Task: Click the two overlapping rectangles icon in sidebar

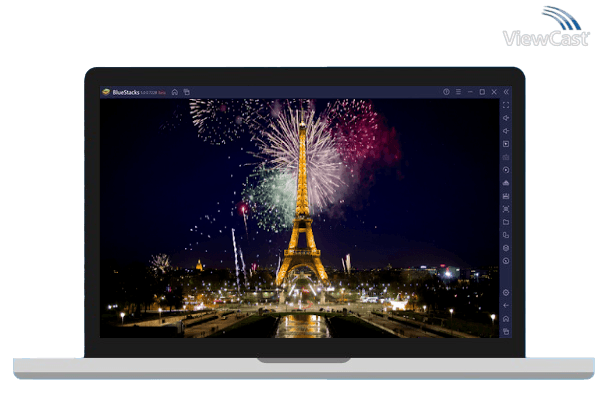Action: pyautogui.click(x=506, y=235)
